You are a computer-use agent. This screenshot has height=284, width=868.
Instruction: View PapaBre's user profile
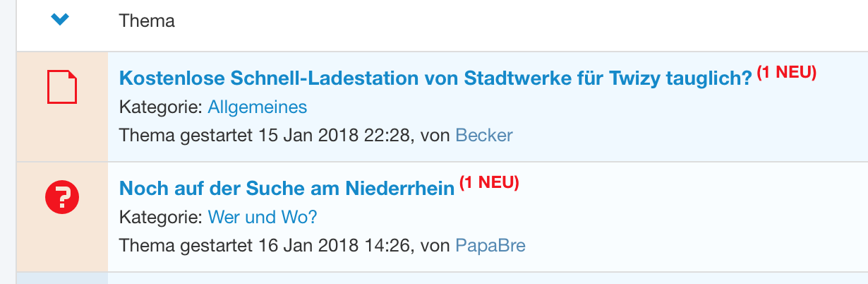tap(490, 245)
